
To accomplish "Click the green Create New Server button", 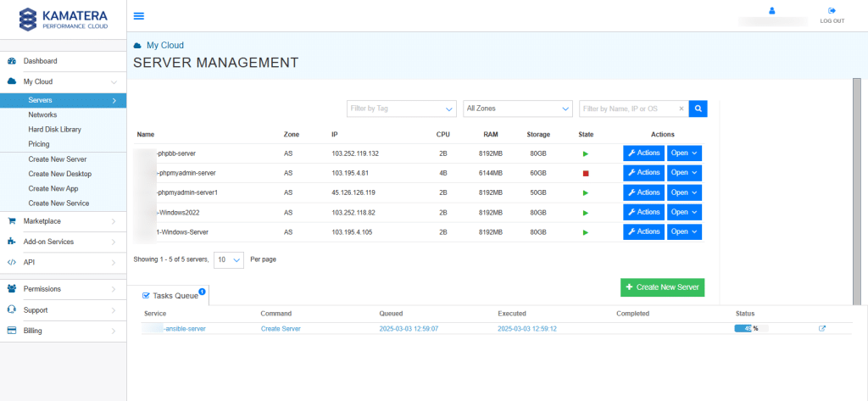I will 662,287.
